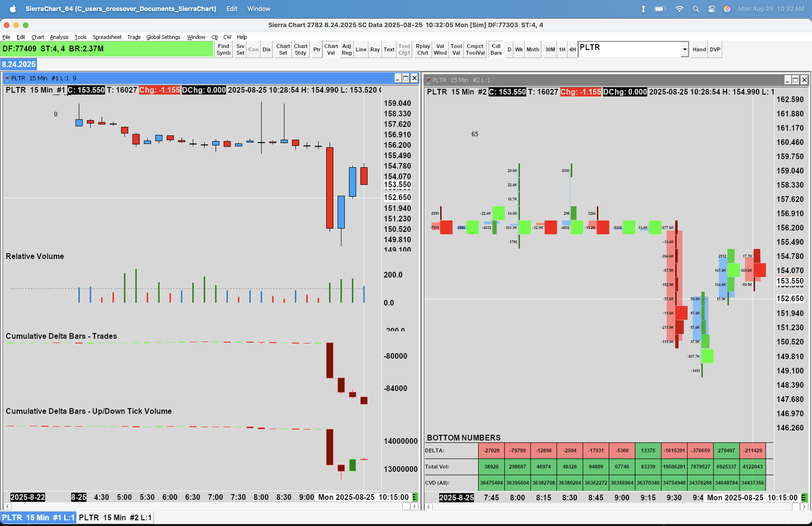Open the Global Settings menu
This screenshot has width=812, height=526.
coord(163,37)
